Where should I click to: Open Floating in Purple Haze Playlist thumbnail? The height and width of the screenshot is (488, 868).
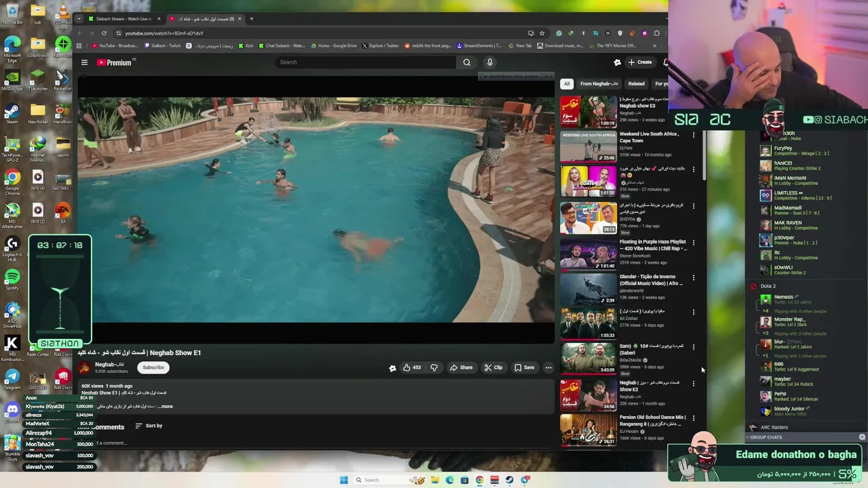pyautogui.click(x=588, y=254)
